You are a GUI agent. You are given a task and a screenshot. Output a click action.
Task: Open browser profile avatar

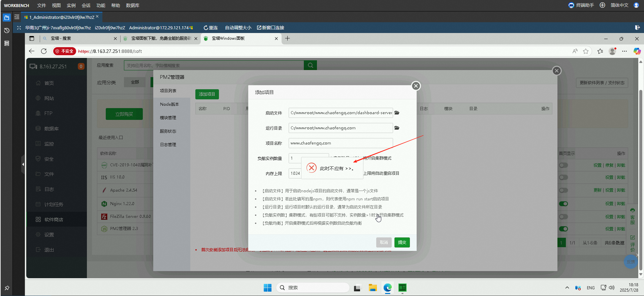click(x=612, y=51)
